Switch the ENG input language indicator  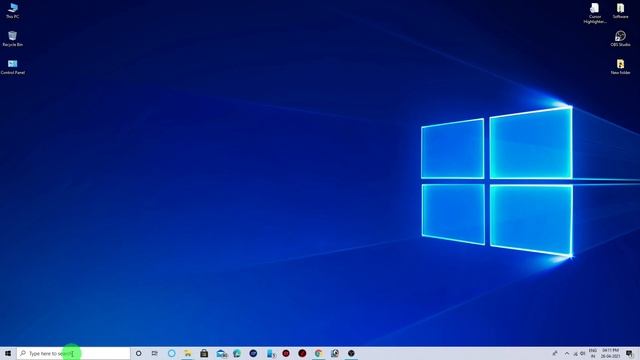point(593,353)
